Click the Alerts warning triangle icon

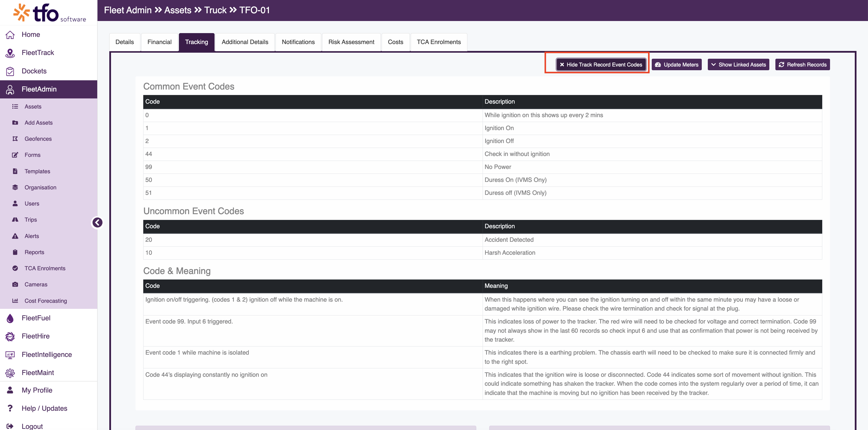point(15,236)
